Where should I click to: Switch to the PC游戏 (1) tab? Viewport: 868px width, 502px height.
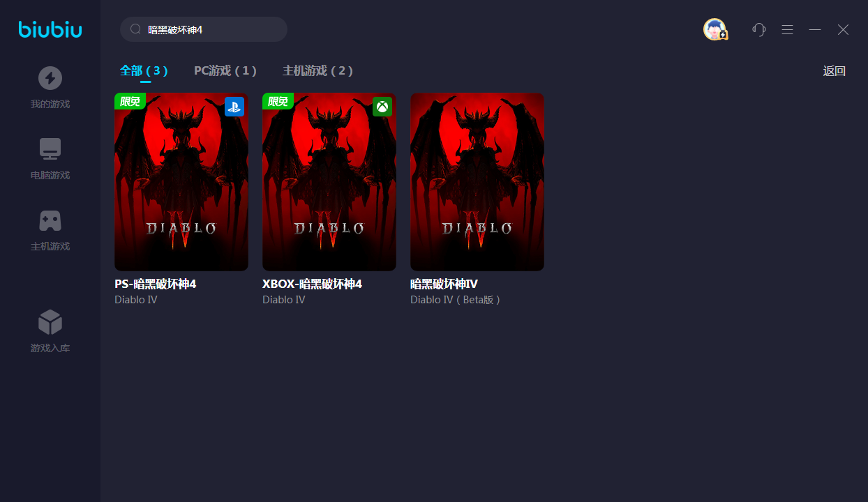[225, 71]
